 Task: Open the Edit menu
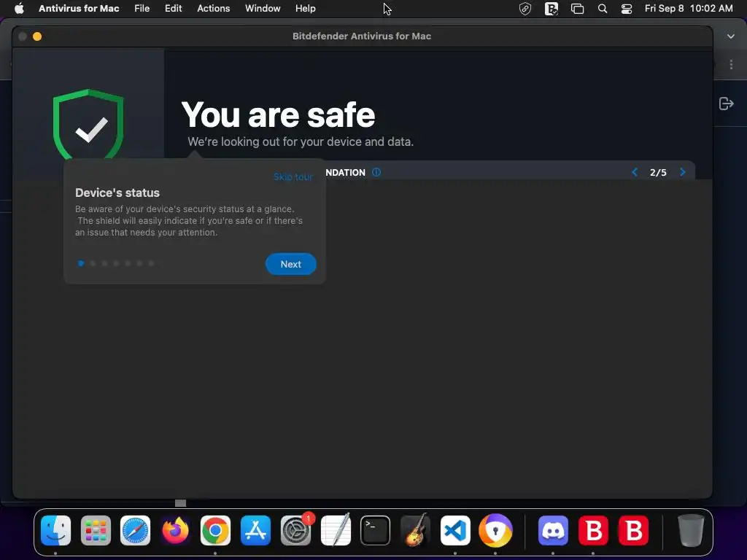pos(173,8)
